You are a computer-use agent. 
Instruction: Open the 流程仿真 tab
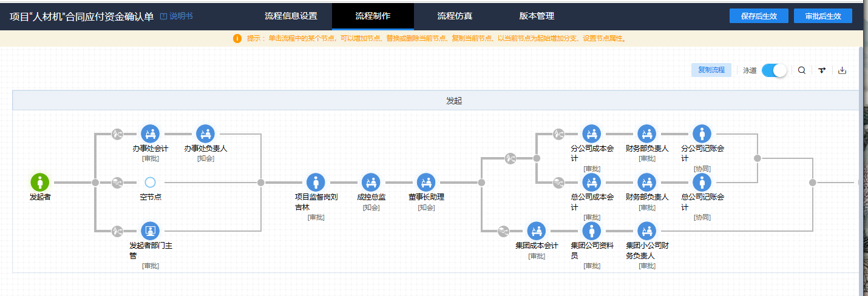pyautogui.click(x=455, y=16)
